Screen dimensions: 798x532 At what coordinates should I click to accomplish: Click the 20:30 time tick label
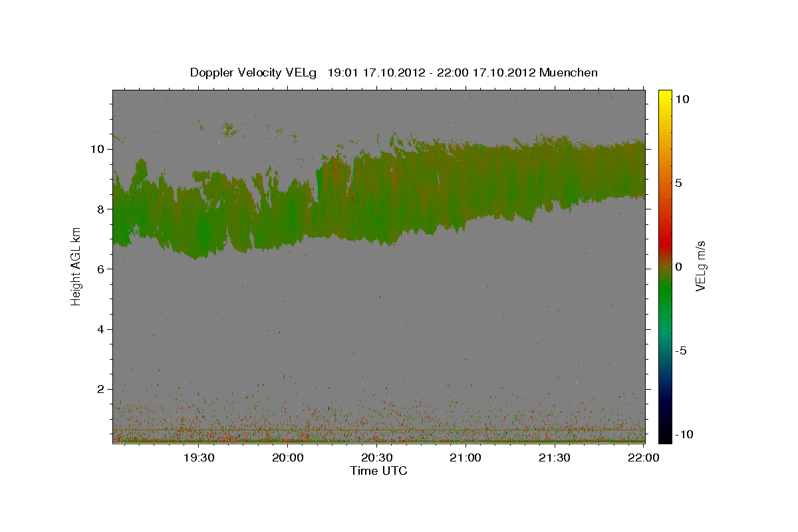376,458
